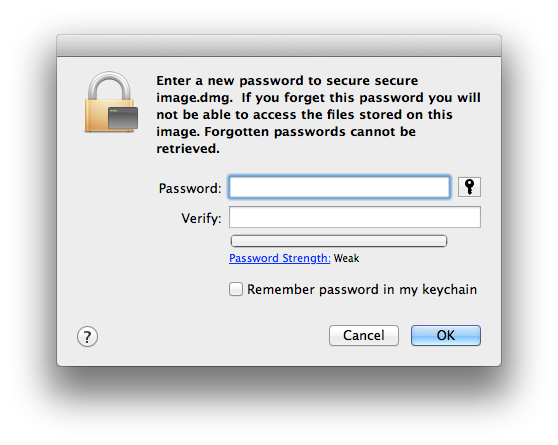The width and height of the screenshot is (558, 445).
Task: Click the padlock disk image icon
Action: pyautogui.click(x=111, y=102)
